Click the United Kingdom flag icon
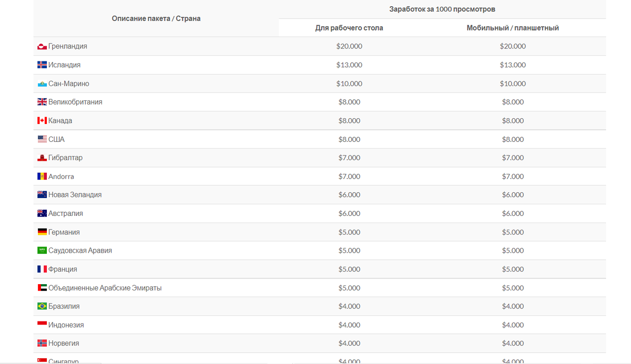 tap(42, 102)
